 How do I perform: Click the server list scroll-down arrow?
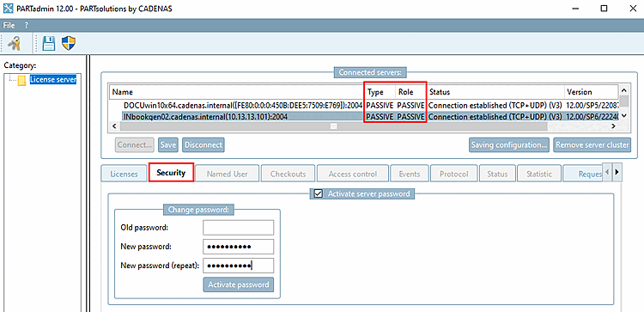click(624, 116)
